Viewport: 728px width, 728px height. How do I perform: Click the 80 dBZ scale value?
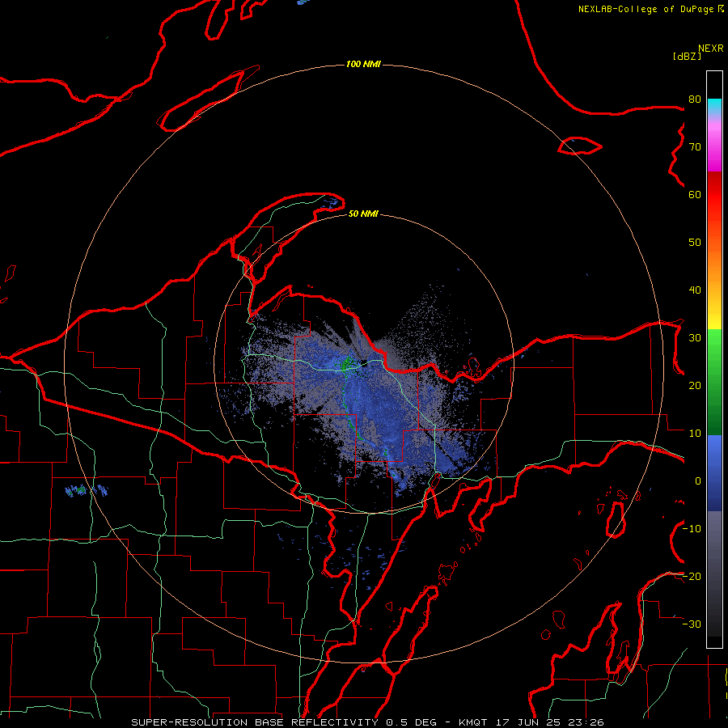(x=695, y=99)
